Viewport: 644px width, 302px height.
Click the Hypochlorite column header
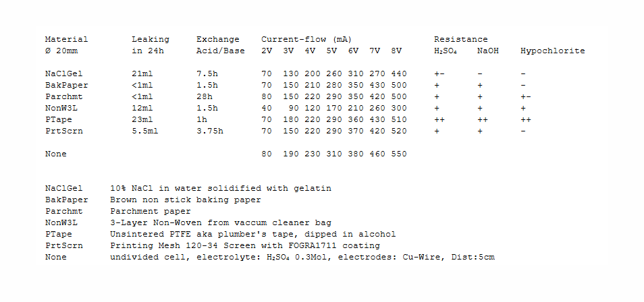(x=552, y=51)
